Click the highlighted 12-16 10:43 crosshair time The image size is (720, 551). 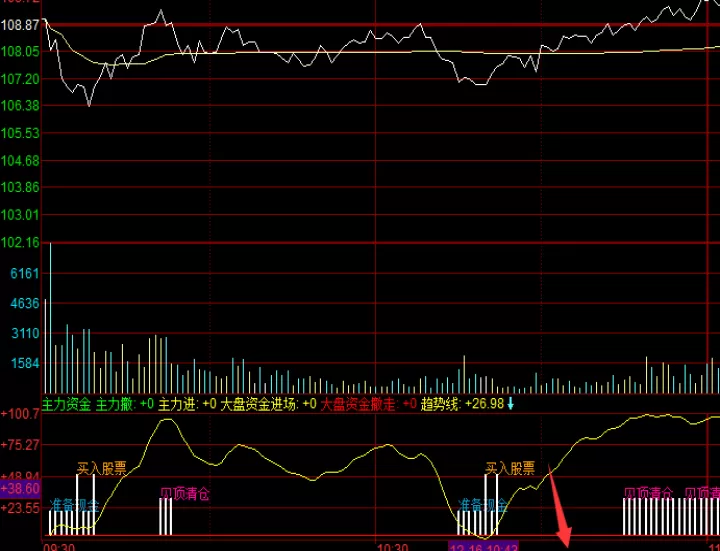tap(484, 546)
